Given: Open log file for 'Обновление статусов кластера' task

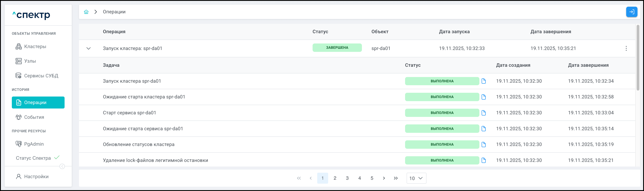Looking at the screenshot, I should (484, 145).
